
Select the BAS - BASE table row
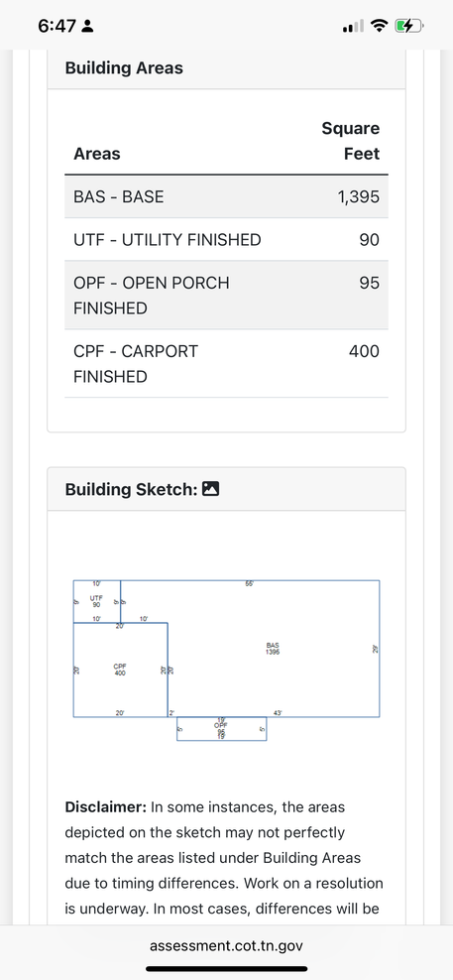point(226,196)
